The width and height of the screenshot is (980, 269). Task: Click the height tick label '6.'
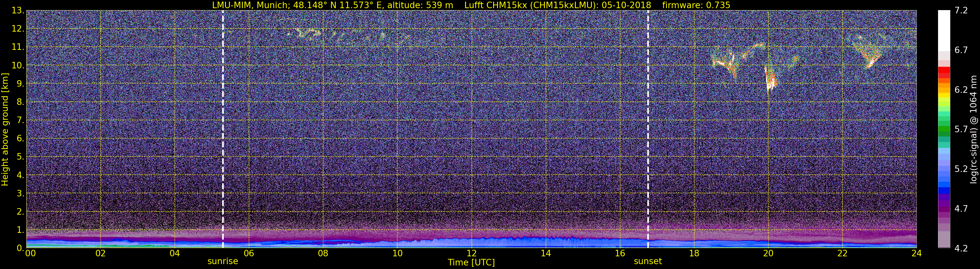coord(20,138)
